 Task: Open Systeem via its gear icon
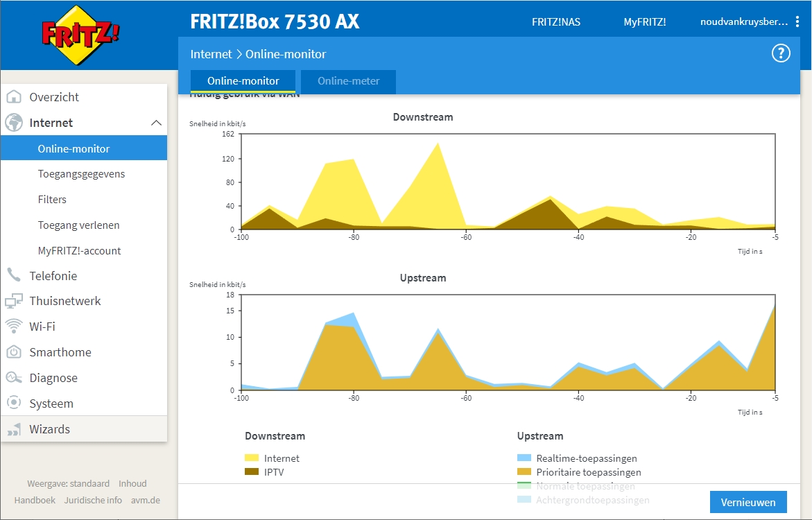point(14,403)
